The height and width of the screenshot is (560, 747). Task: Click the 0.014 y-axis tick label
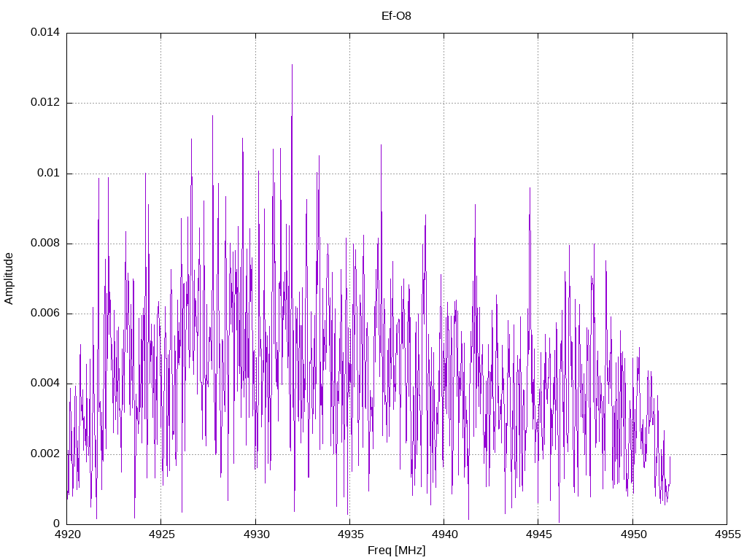(45, 32)
